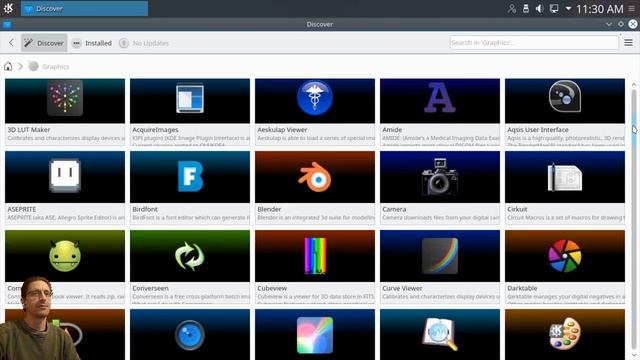This screenshot has height=360, width=640.
Task: Click the Cirkuit title text
Action: [x=517, y=209]
